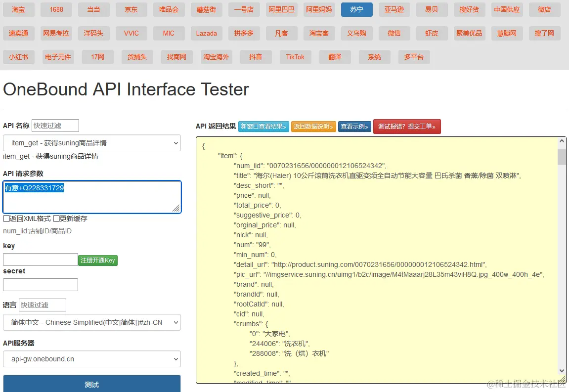Open the 阿里巴巴 tab
Screen dimensions: 569x392
tap(282, 10)
